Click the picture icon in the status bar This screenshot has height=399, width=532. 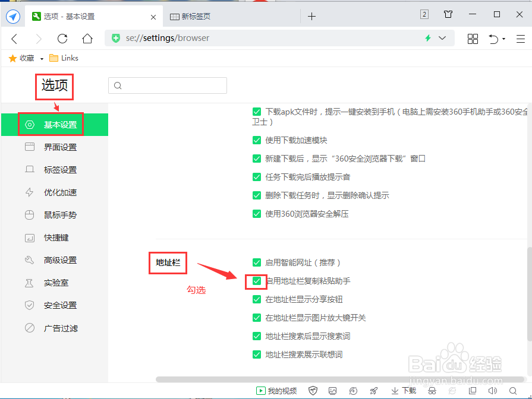332,391
